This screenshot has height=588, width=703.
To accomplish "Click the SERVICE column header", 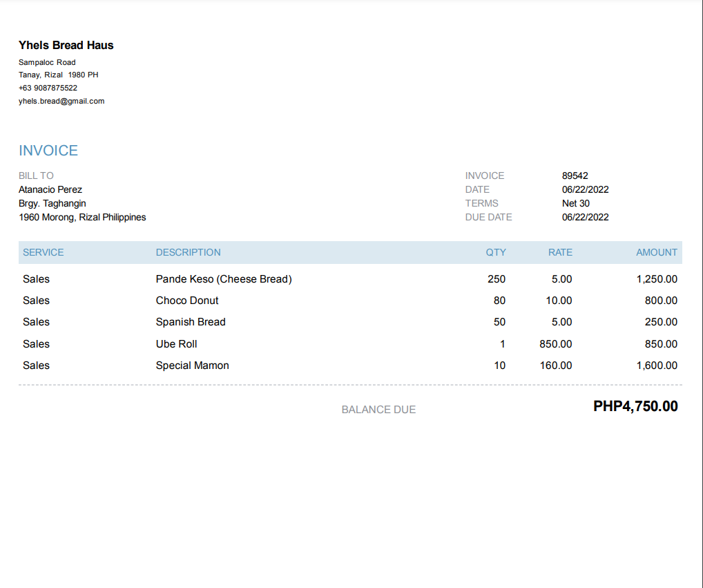I will pyautogui.click(x=43, y=252).
